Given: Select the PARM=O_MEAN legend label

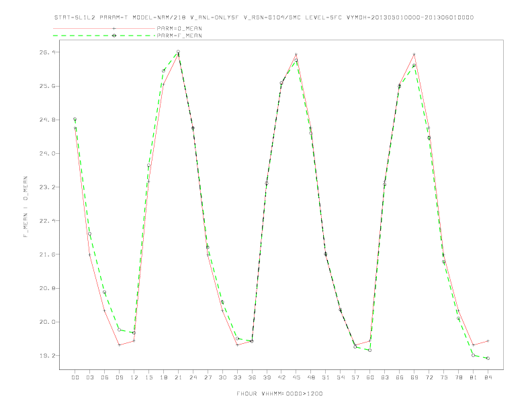Looking at the screenshot, I should 179,28.
